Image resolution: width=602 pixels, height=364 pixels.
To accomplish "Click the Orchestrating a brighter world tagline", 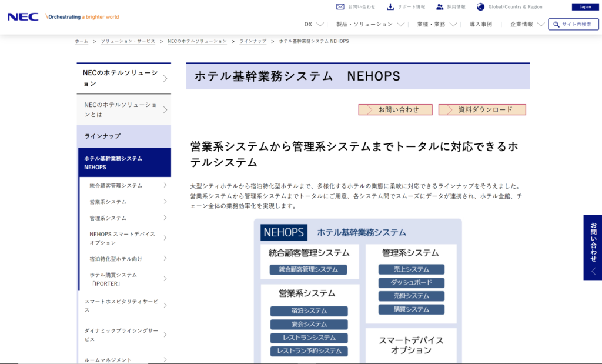I will click(x=82, y=17).
